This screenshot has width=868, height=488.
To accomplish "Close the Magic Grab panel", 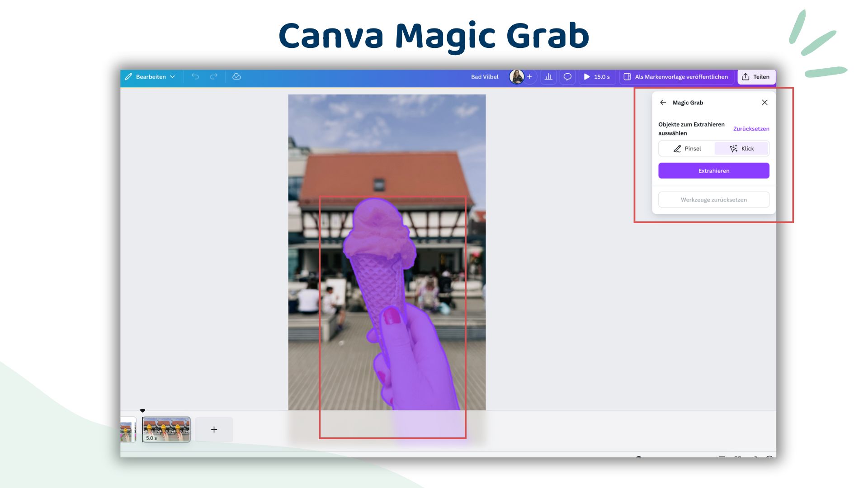I will click(764, 103).
